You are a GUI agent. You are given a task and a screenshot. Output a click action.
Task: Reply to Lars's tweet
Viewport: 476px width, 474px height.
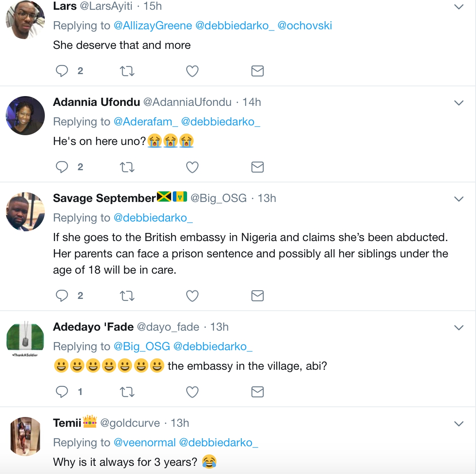[62, 71]
